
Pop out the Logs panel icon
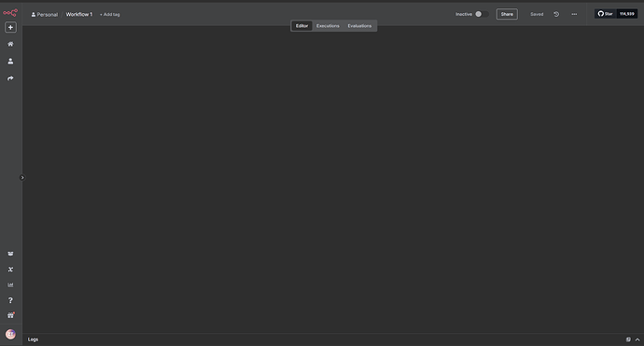click(x=628, y=339)
